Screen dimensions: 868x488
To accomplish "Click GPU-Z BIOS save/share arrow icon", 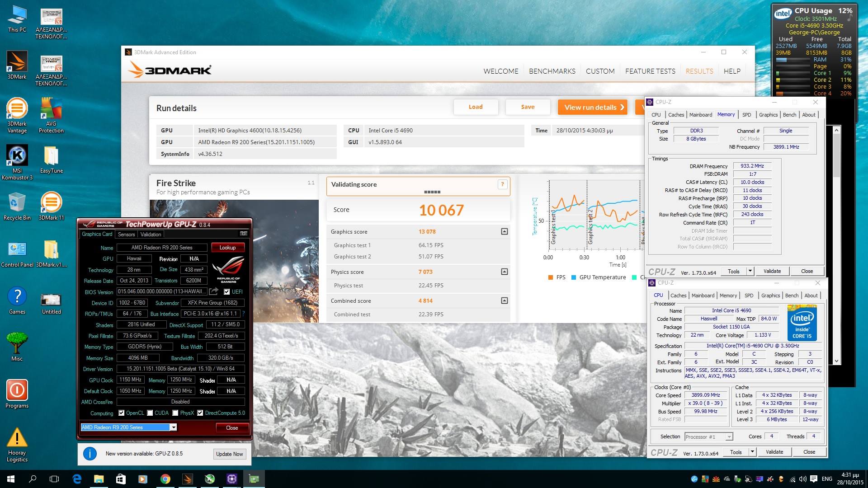I will (x=214, y=291).
